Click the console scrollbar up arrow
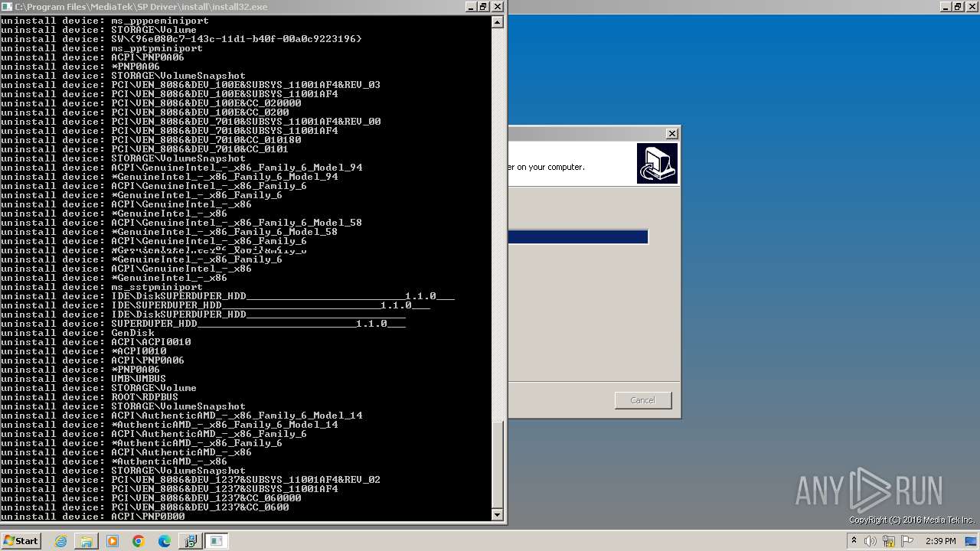The height and width of the screenshot is (551, 980). (x=498, y=21)
